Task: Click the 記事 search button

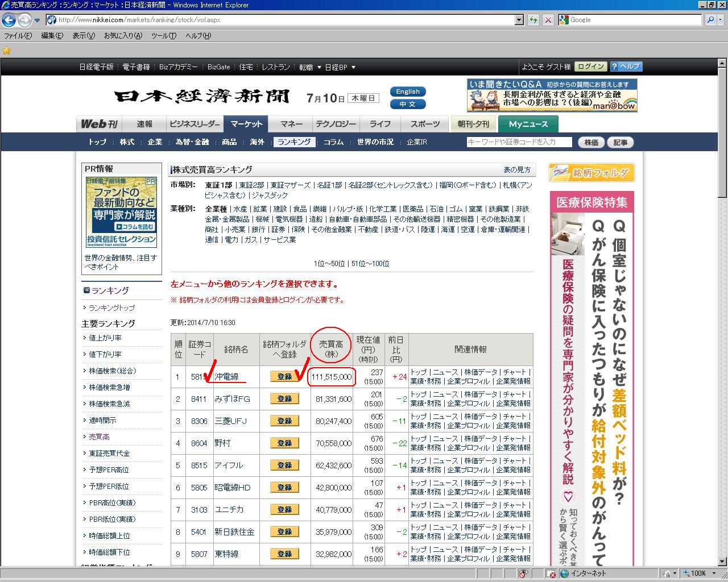Action: click(621, 143)
